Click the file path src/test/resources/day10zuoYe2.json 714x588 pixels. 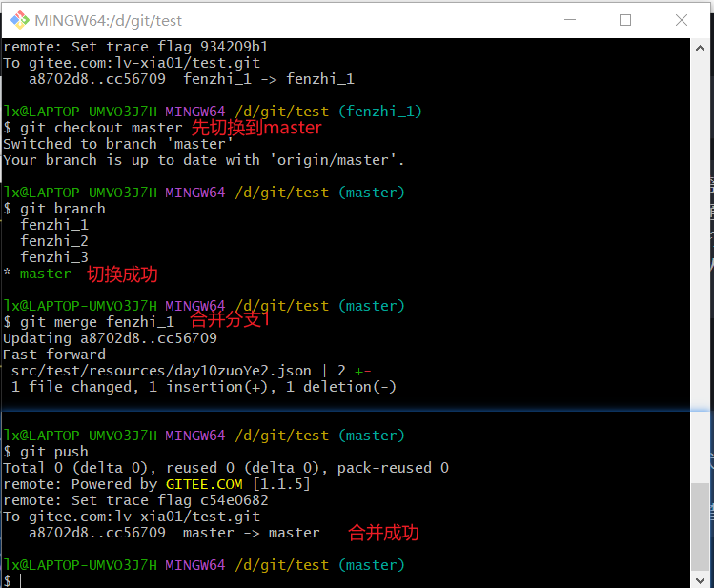[x=161, y=371]
